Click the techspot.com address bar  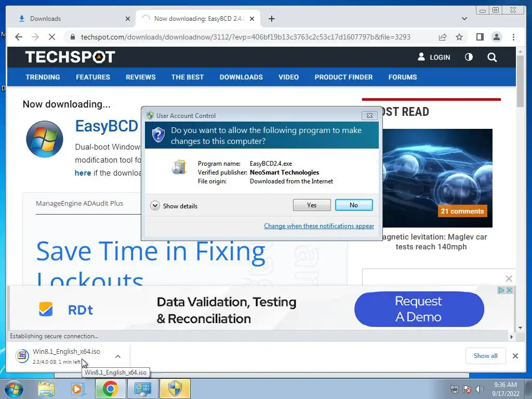246,37
